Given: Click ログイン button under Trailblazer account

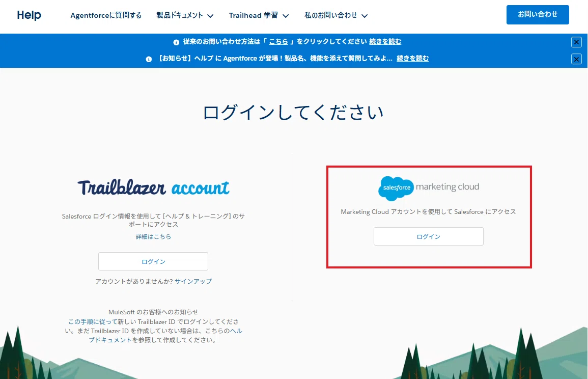Looking at the screenshot, I should (153, 261).
